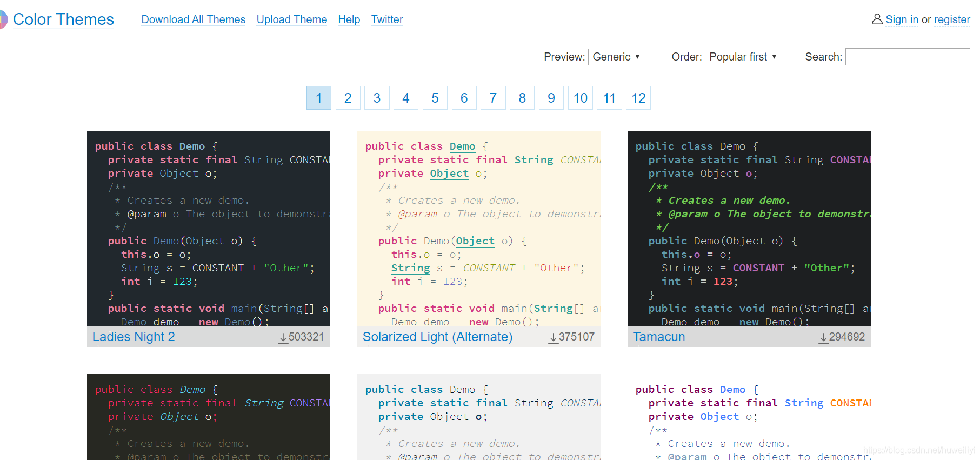Image resolution: width=980 pixels, height=460 pixels.
Task: Click the user profile icon beside Sign in
Action: point(877,19)
